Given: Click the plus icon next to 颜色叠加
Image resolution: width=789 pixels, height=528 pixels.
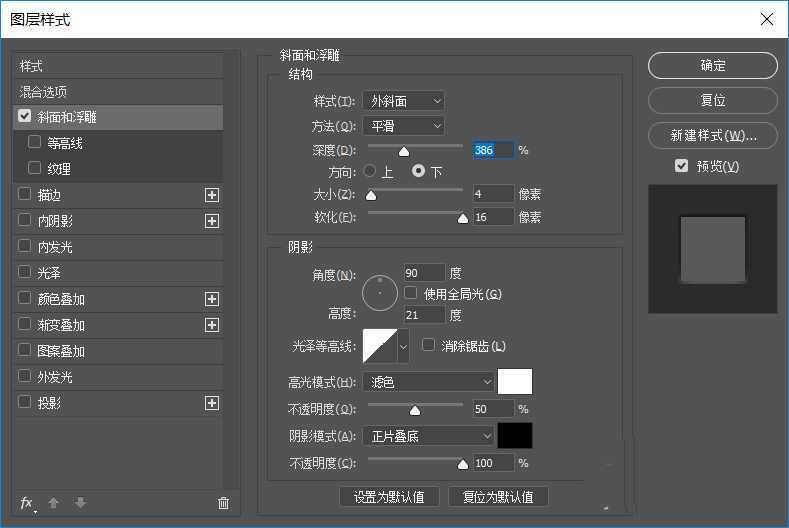Looking at the screenshot, I should click(x=212, y=299).
